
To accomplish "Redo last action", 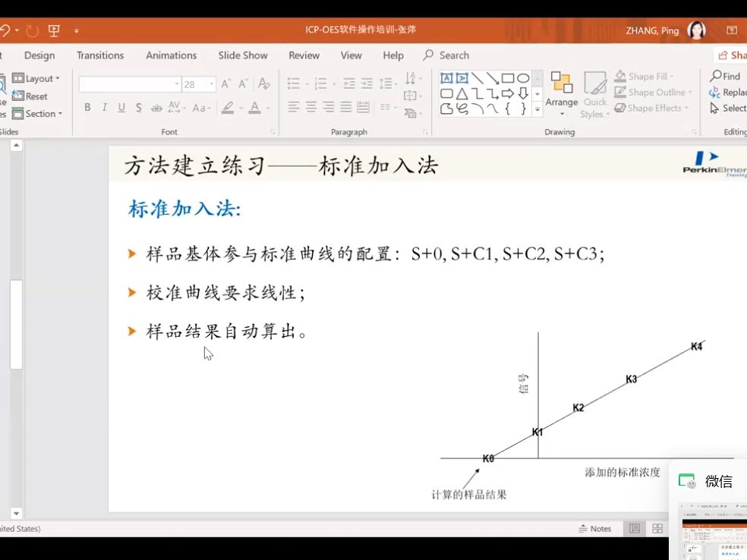I will point(32,31).
